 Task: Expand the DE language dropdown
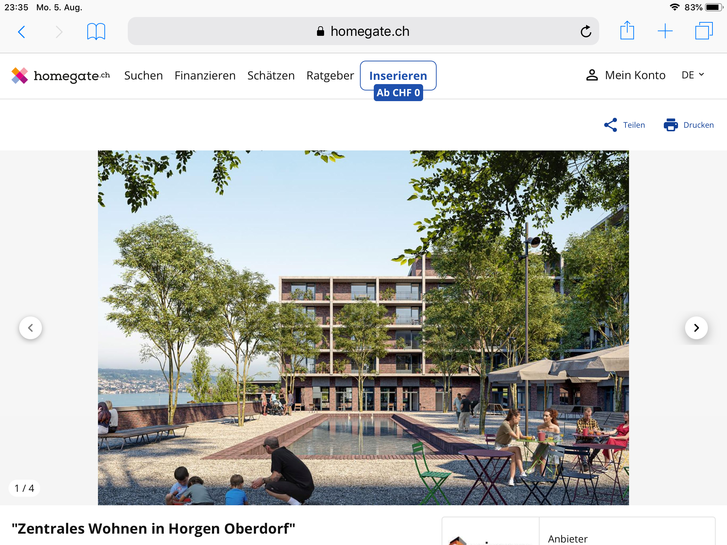coord(693,75)
